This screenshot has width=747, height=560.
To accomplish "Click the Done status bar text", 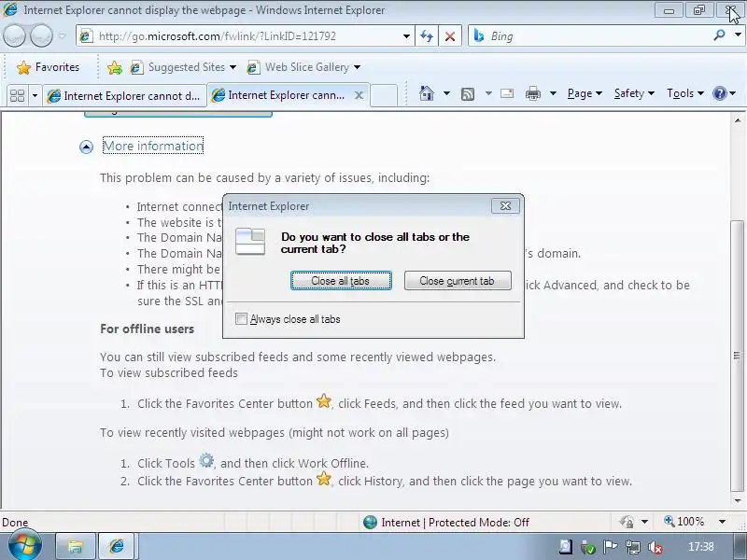I will coord(15,523).
